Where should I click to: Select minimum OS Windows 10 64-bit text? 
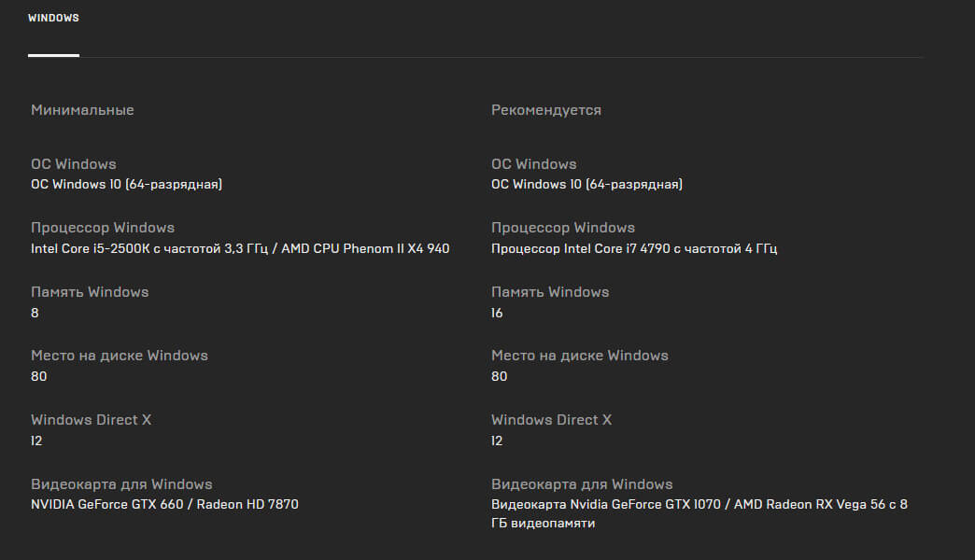click(127, 185)
